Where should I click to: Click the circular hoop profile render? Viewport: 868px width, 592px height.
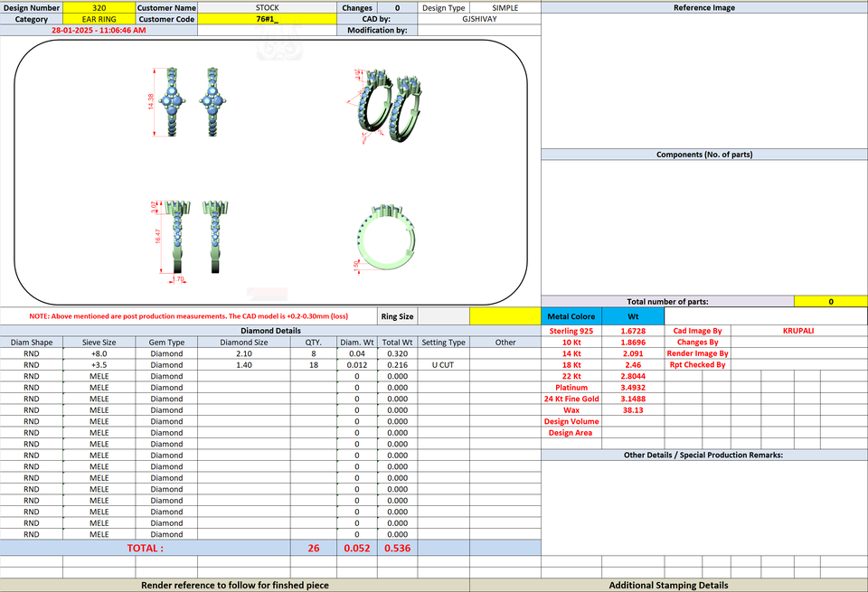(385, 238)
